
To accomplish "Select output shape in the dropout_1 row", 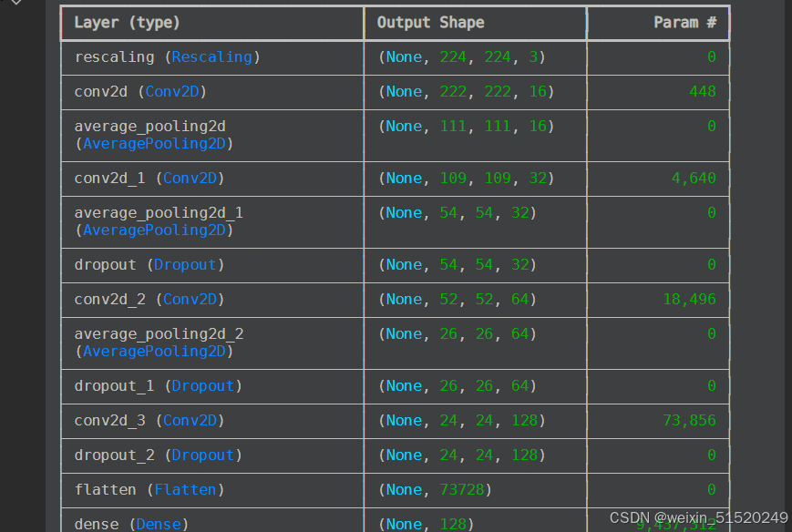I will click(458, 386).
